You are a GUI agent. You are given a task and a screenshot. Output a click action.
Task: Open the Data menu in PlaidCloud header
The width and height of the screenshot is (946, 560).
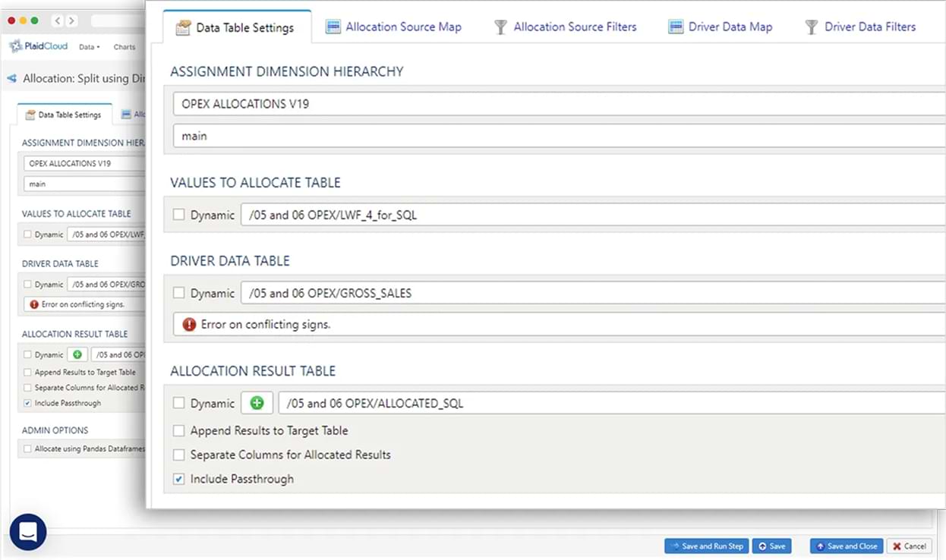[x=89, y=47]
